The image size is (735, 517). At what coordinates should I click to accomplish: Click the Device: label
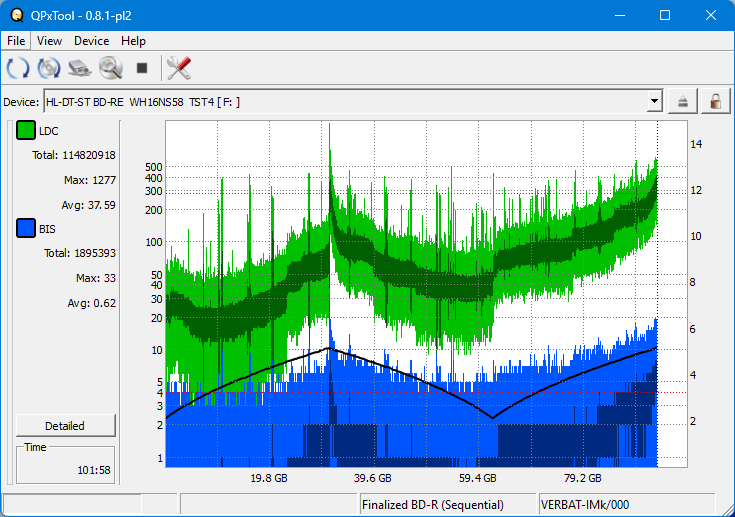click(x=21, y=102)
